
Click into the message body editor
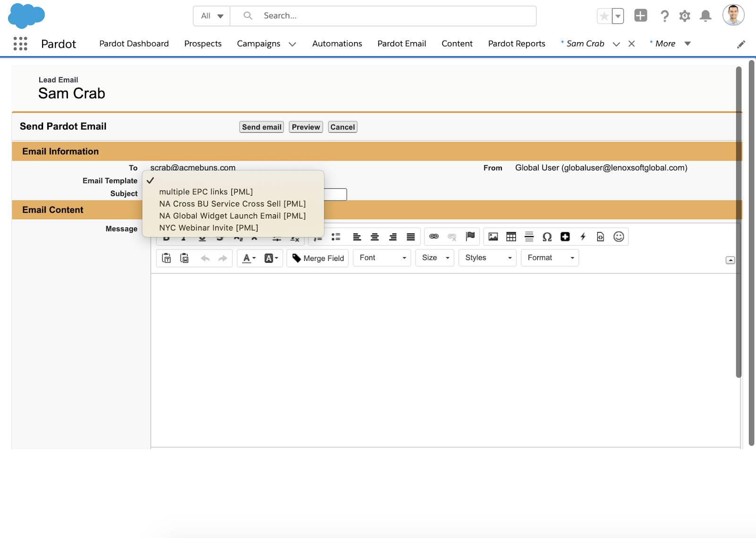pos(445,360)
